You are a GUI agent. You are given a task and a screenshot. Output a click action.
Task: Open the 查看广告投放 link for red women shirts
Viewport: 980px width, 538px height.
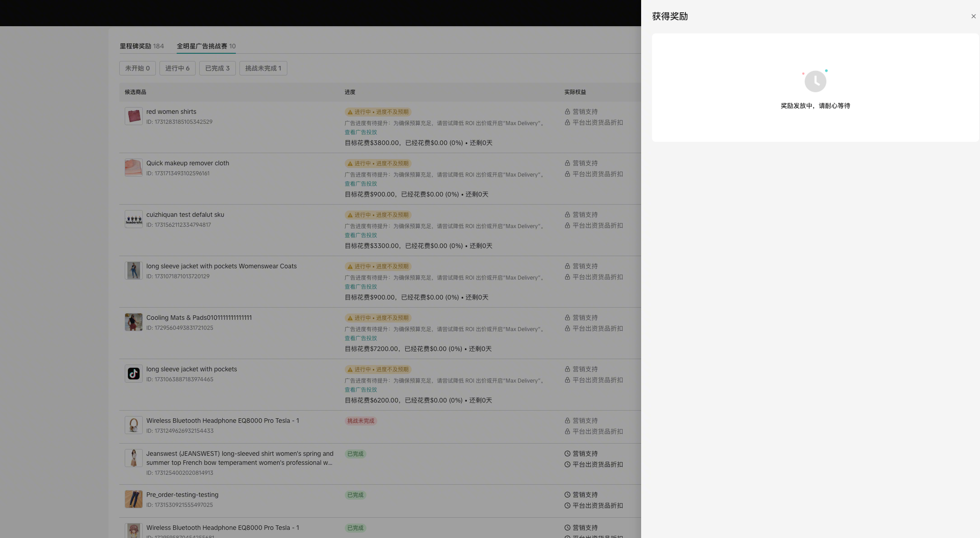tap(361, 132)
